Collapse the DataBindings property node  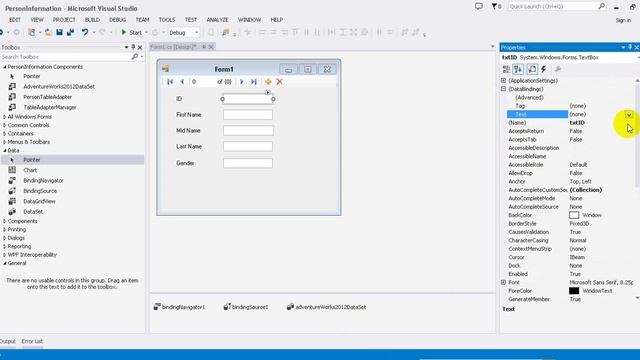[503, 89]
